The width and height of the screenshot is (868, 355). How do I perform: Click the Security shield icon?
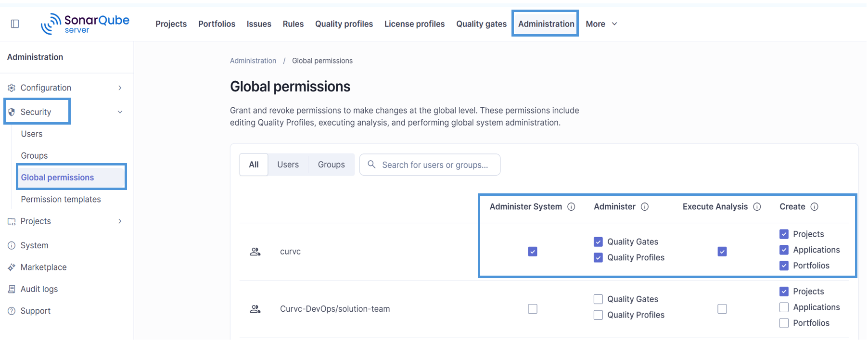pyautogui.click(x=12, y=112)
